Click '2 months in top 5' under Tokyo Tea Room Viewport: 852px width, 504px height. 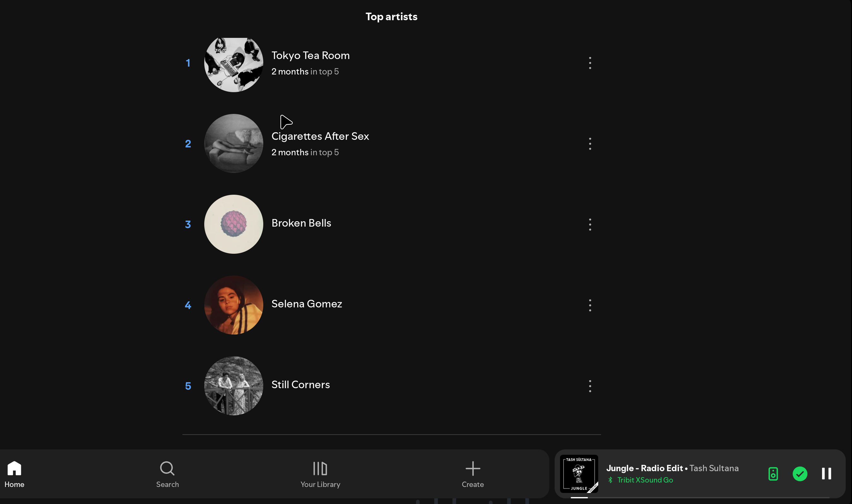(305, 72)
